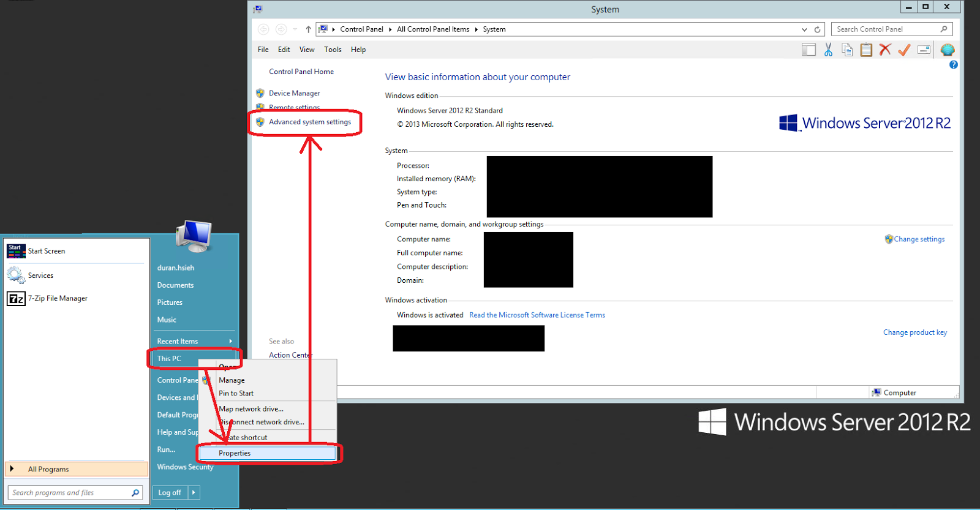Open the File menu
This screenshot has width=980, height=510.
(263, 50)
